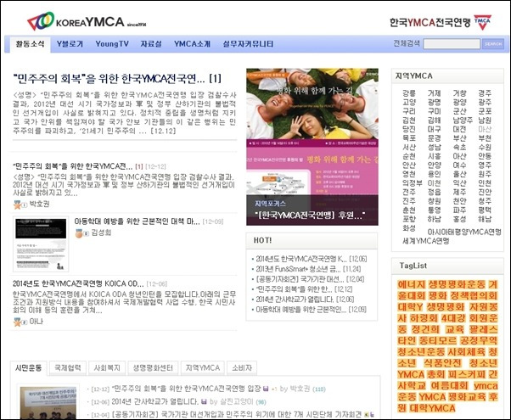Open the HOT! item 2013년 Fun&Smart+ 청소년 금...
Viewport: 511px width, 420px height.
point(298,269)
